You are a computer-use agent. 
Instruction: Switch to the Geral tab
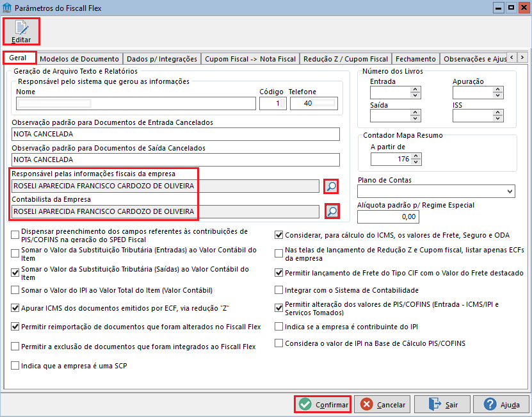[20, 58]
